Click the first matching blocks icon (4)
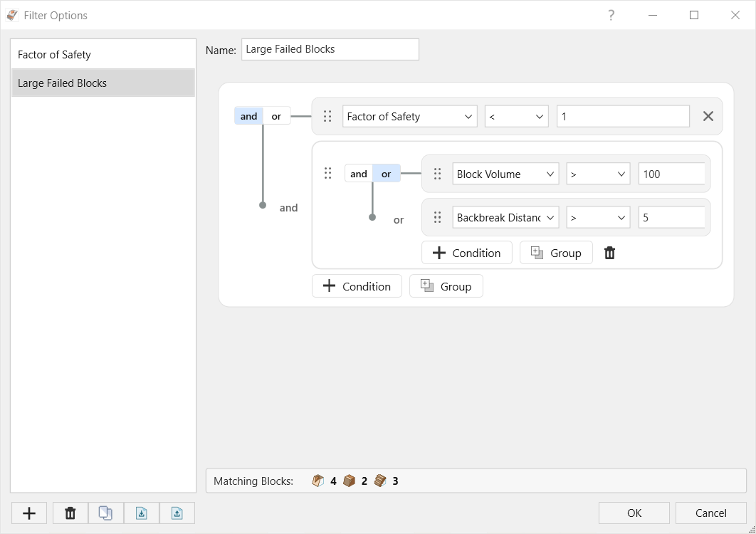This screenshot has width=756, height=534. click(318, 481)
